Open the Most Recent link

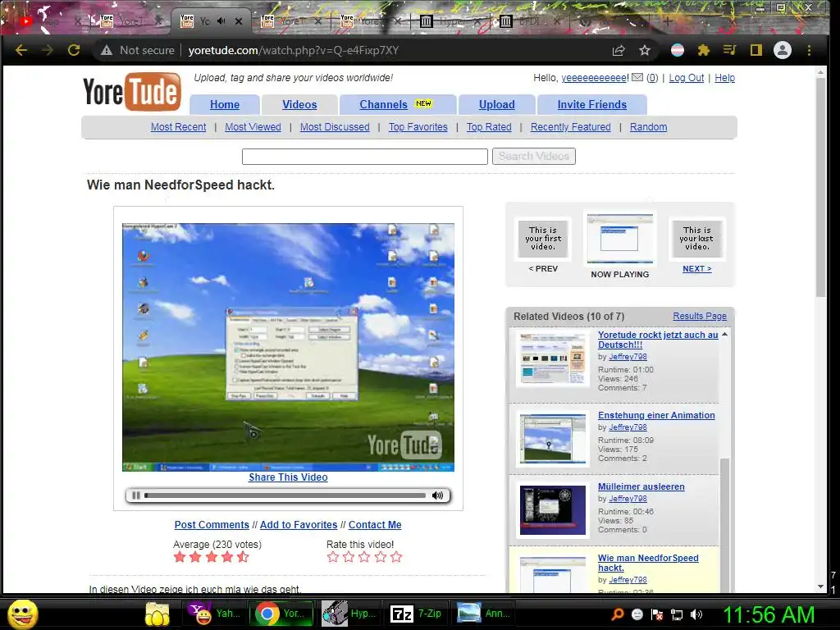pos(178,127)
